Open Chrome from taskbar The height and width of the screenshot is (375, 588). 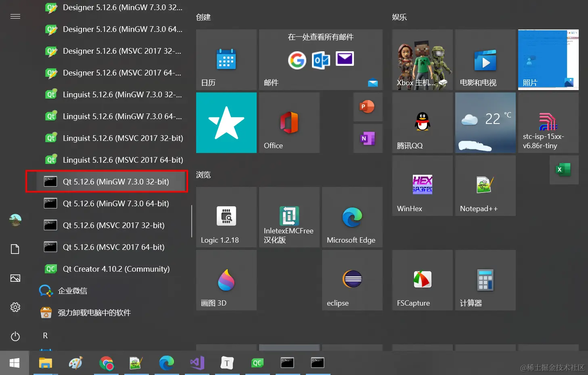click(106, 363)
